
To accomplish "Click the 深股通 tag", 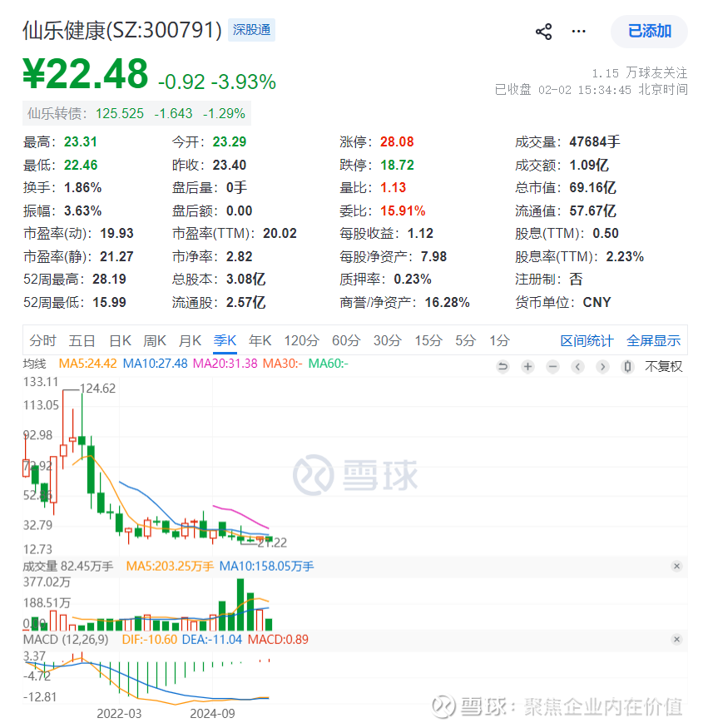I will pos(251,30).
